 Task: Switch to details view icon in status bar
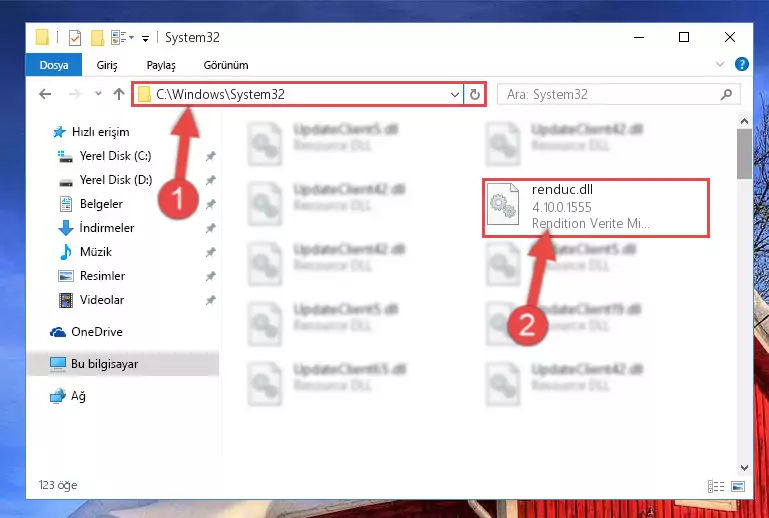[716, 486]
